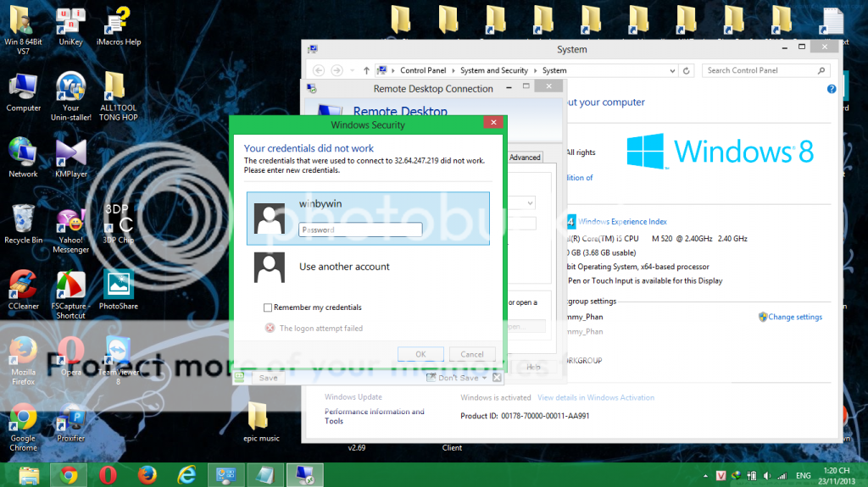Open the TeamViewer 8 desktop icon
Screen dimensions: 868x487
[118, 351]
